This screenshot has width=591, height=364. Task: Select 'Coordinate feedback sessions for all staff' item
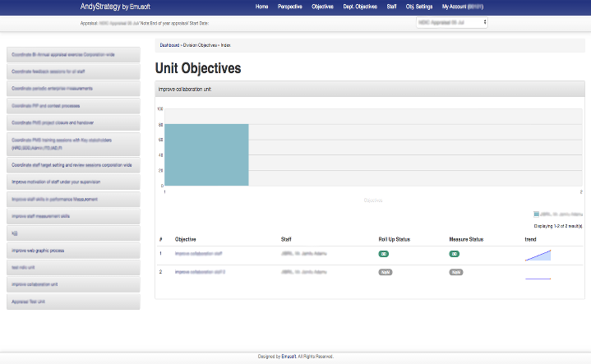[x=73, y=71]
